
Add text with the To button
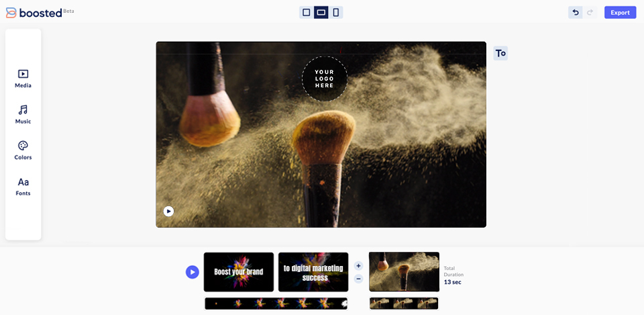pyautogui.click(x=500, y=53)
